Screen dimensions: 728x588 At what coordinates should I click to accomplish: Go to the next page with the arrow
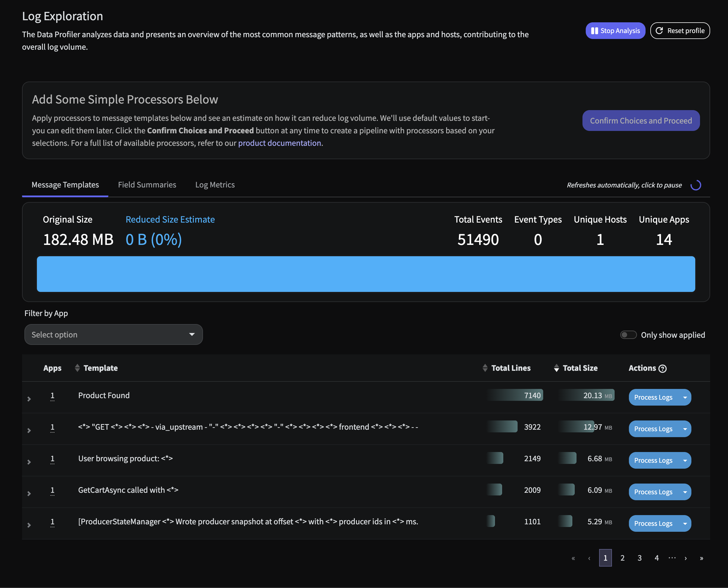pos(686,558)
